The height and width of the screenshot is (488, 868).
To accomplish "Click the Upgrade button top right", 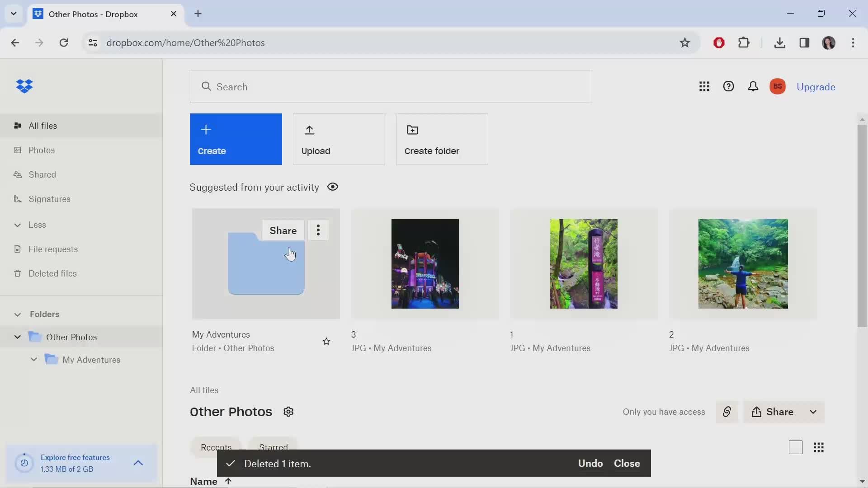I will tap(816, 86).
